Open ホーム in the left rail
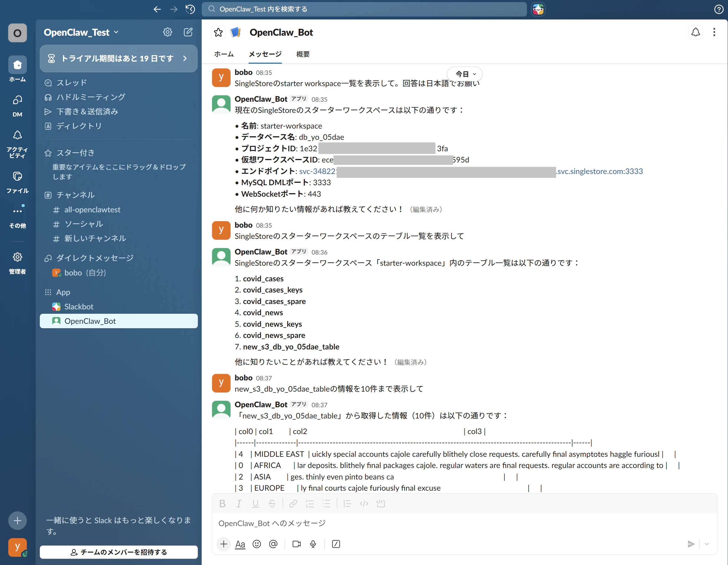The height and width of the screenshot is (565, 728). click(17, 69)
